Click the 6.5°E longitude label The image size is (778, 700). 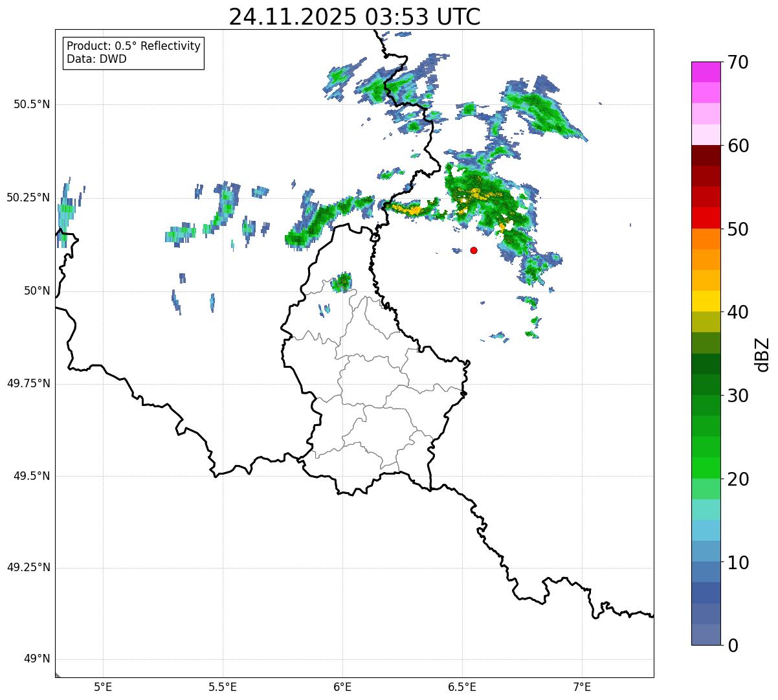(462, 687)
